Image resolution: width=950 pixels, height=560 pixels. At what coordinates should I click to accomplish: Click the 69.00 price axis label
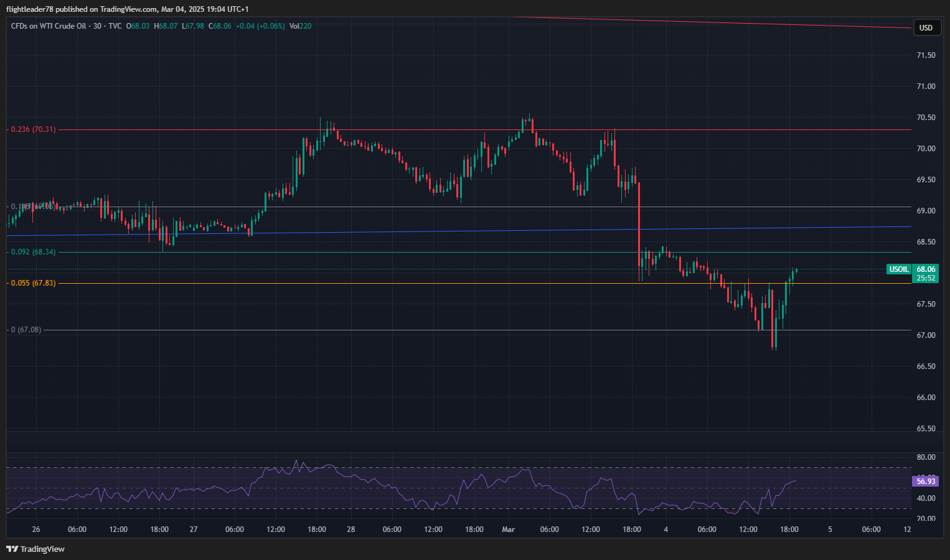[926, 211]
